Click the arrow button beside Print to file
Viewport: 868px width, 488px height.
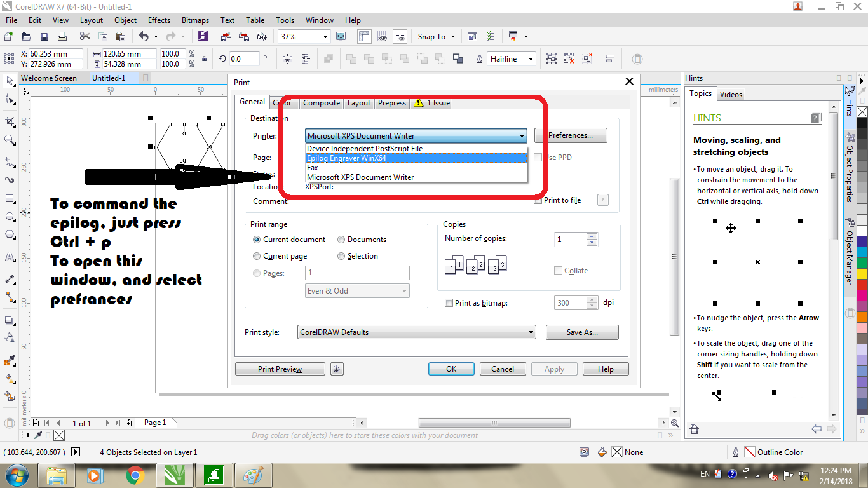pos(603,200)
